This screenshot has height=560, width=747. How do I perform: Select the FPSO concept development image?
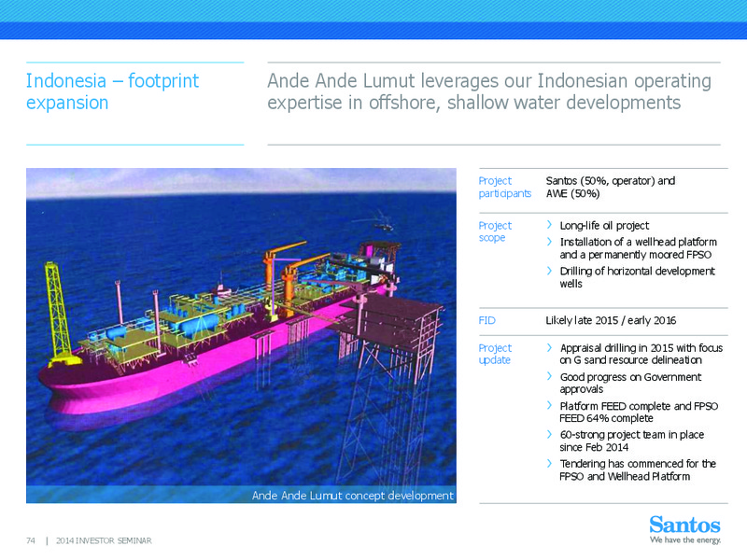241,335
